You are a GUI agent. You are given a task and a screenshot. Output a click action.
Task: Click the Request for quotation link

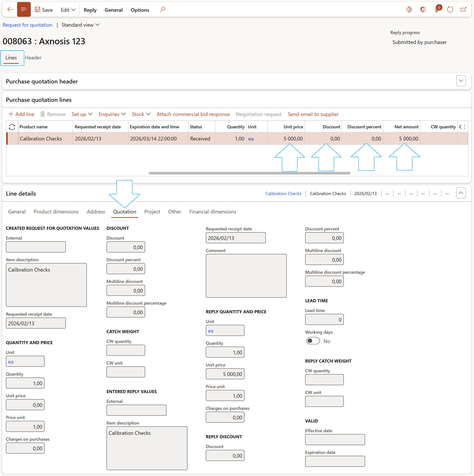27,25
